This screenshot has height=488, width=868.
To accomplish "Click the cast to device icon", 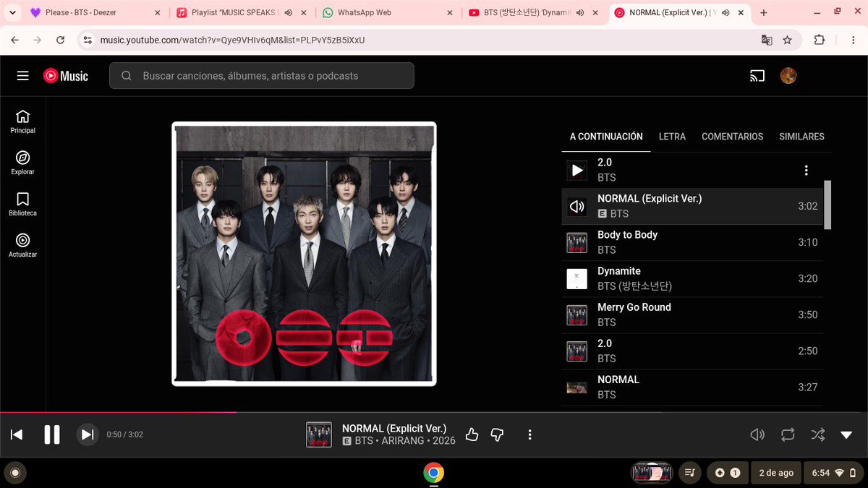I will (757, 76).
